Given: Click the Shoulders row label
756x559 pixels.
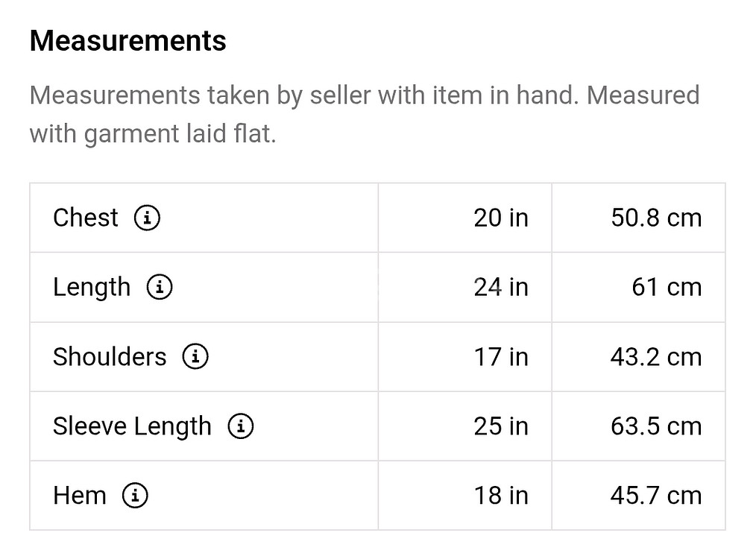Looking at the screenshot, I should tap(110, 356).
